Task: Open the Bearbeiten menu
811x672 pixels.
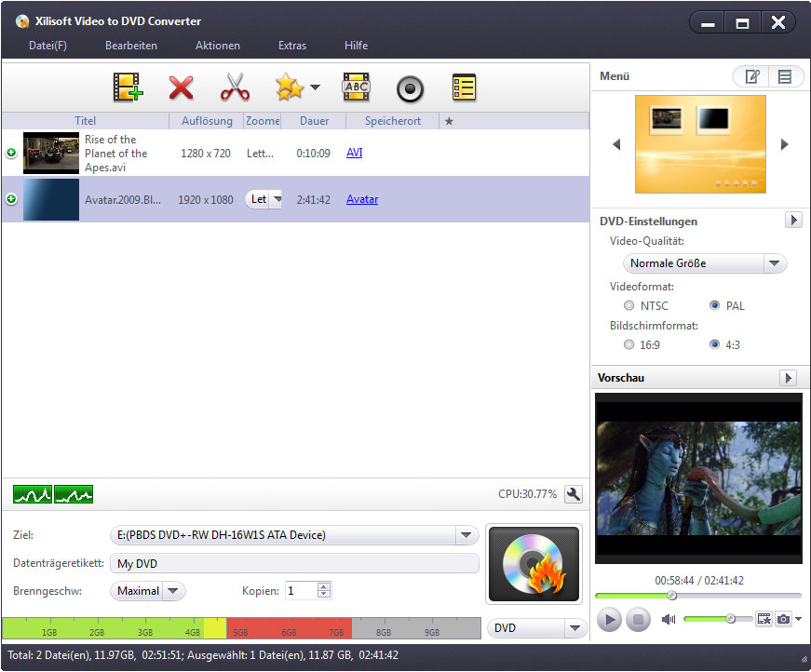Action: coord(131,46)
